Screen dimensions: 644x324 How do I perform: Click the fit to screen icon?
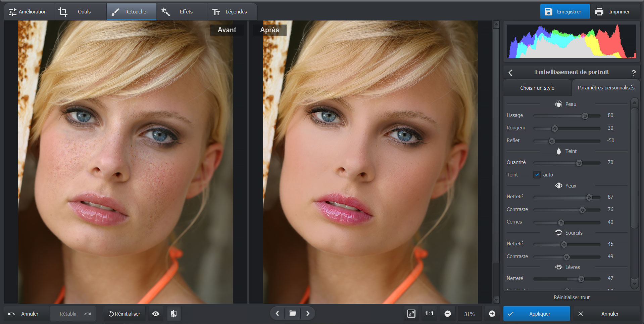point(411,314)
